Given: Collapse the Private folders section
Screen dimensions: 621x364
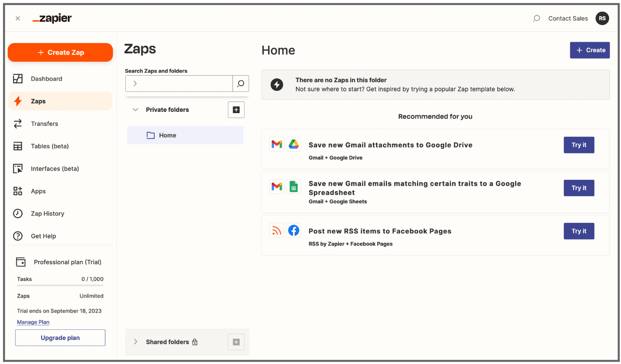Looking at the screenshot, I should coord(135,110).
